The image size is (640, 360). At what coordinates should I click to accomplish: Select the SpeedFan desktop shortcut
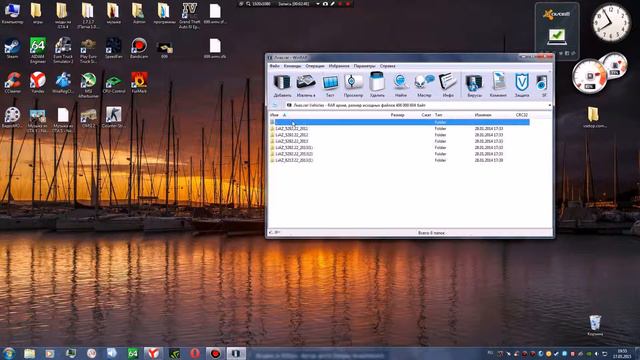coord(113,48)
